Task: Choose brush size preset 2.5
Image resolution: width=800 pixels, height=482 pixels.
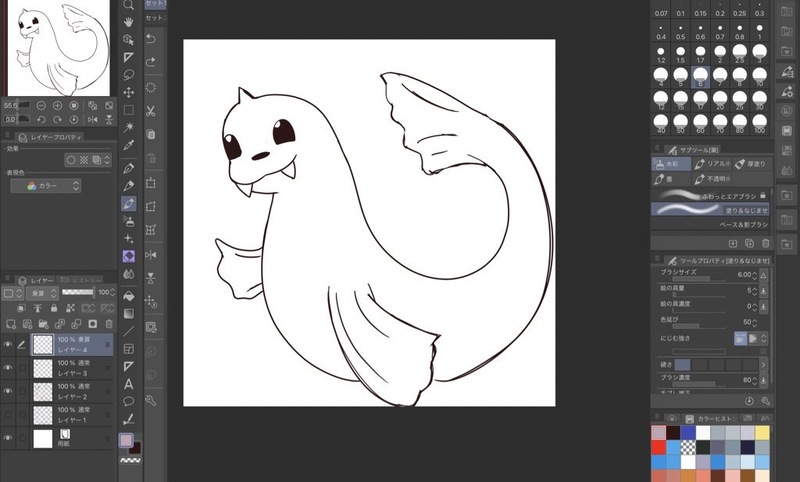Action: 739,54
